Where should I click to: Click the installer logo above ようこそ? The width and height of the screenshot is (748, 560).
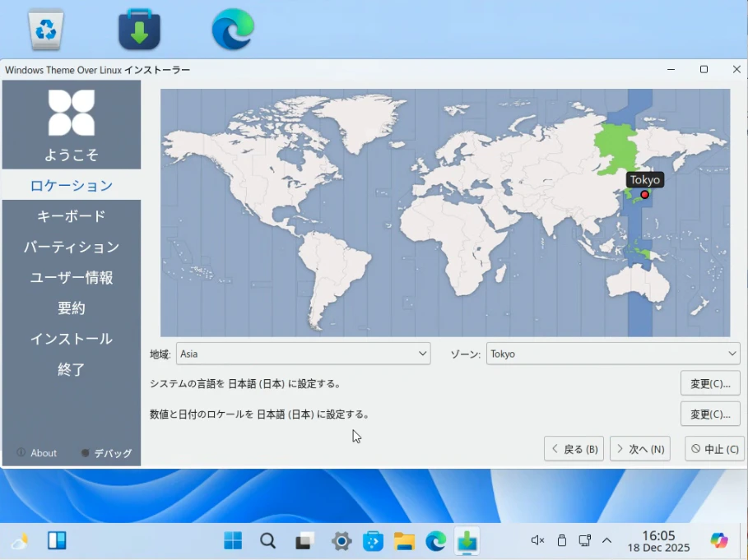72,113
